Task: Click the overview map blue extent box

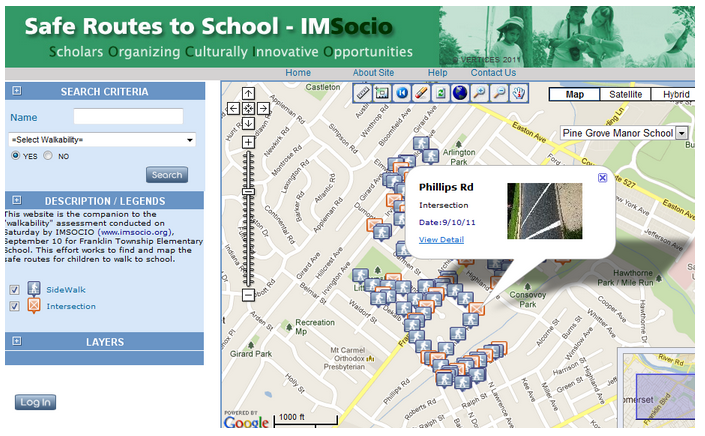Action: 665,397
